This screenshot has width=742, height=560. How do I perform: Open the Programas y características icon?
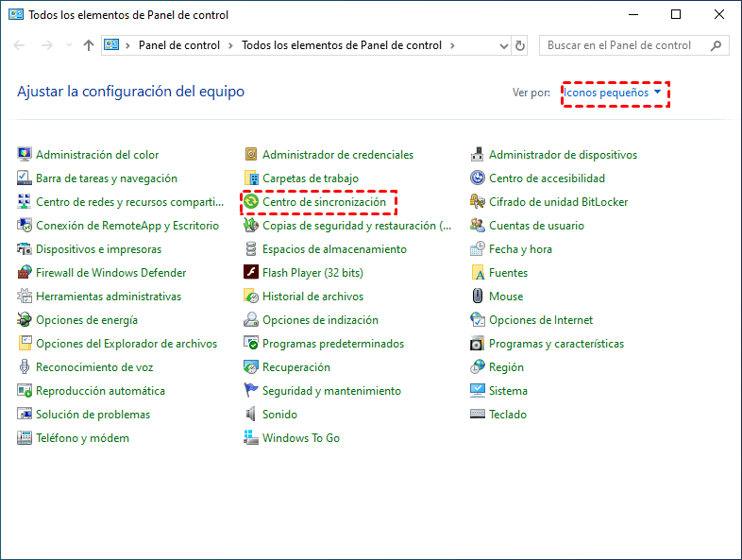(478, 344)
